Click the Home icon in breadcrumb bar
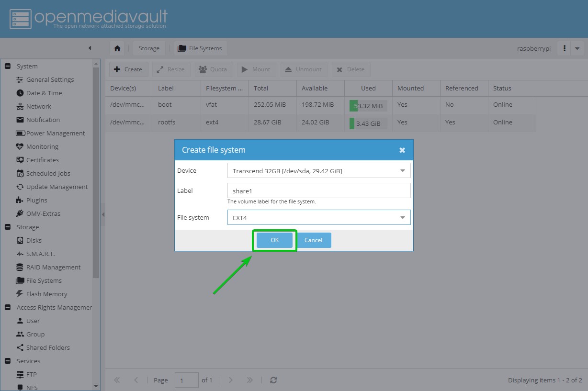Screen dimensions: 588x391 tap(117, 48)
